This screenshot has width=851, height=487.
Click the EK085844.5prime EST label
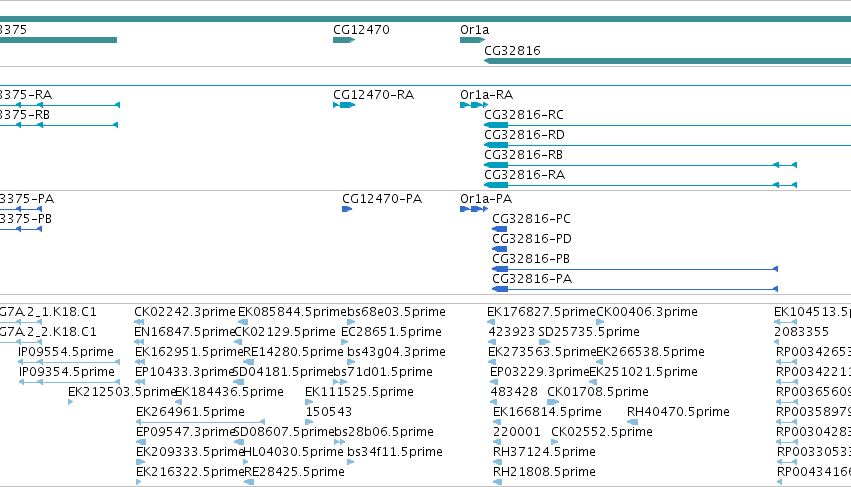point(292,312)
